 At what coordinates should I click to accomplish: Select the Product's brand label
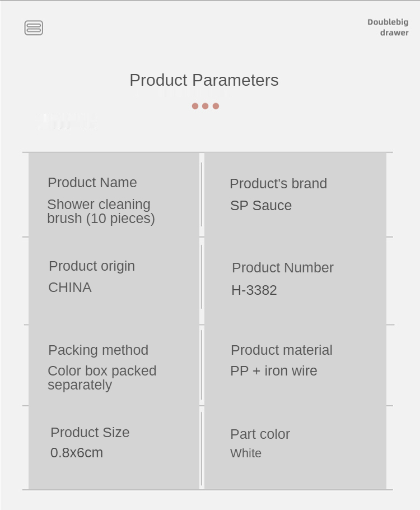278,184
